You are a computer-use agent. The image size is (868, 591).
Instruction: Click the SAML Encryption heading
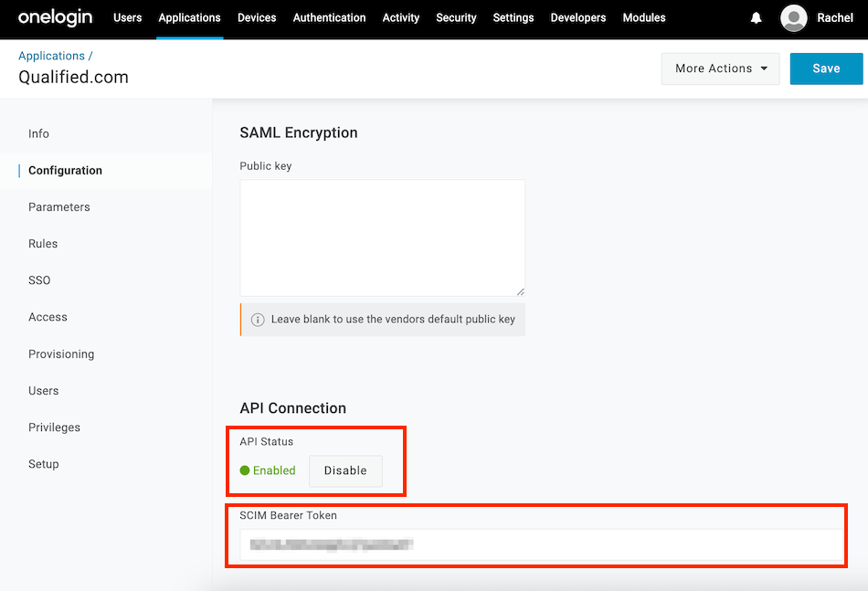(x=299, y=132)
